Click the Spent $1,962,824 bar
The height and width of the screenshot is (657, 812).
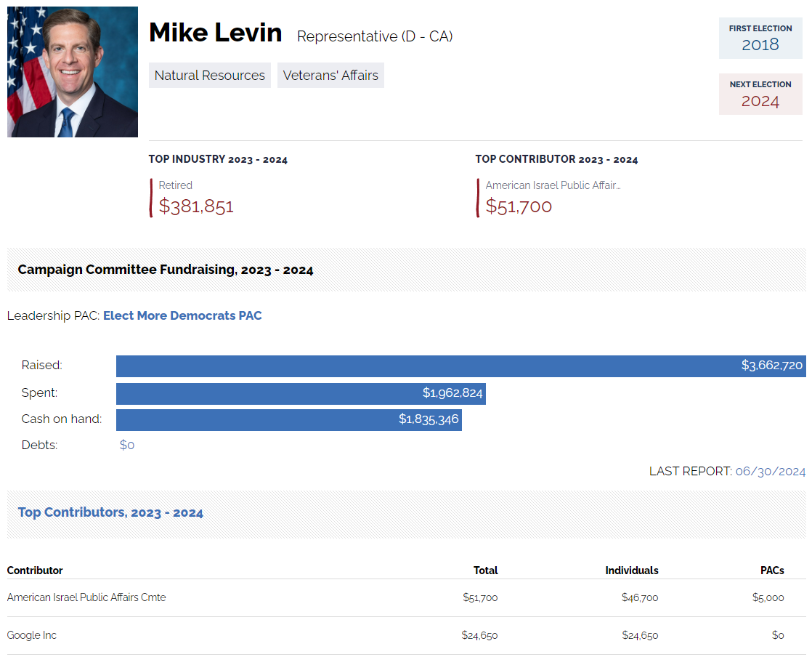pos(301,393)
